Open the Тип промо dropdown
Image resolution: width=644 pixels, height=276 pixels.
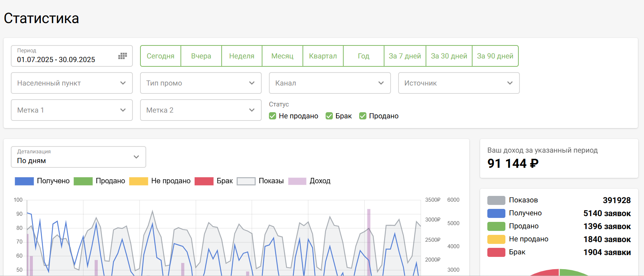(201, 83)
